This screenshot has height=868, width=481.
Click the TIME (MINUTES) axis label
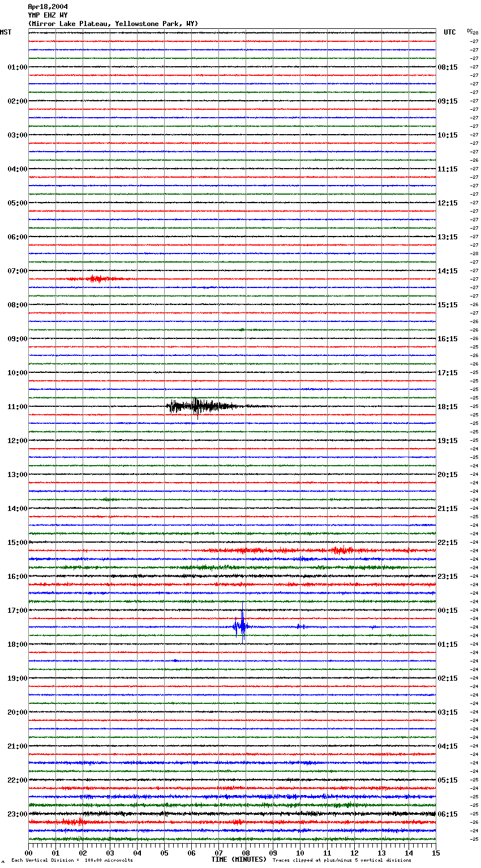pos(239,860)
